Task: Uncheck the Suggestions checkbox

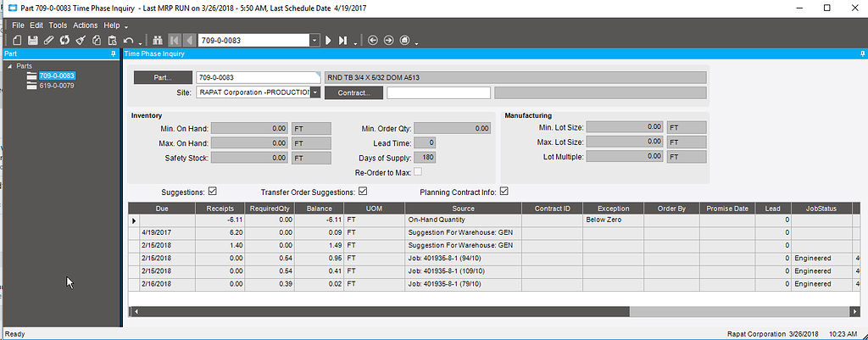Action: (213, 191)
